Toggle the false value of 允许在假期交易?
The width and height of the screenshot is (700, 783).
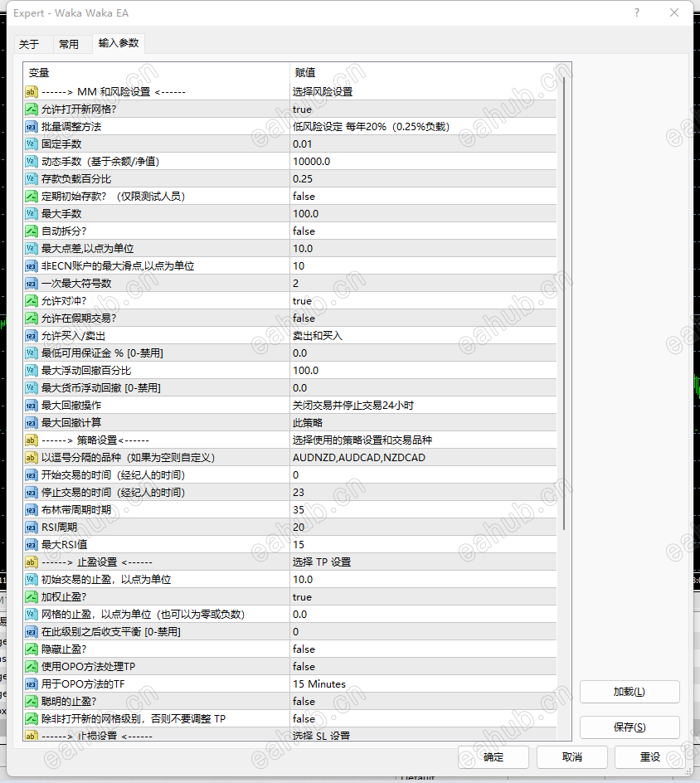(423, 319)
